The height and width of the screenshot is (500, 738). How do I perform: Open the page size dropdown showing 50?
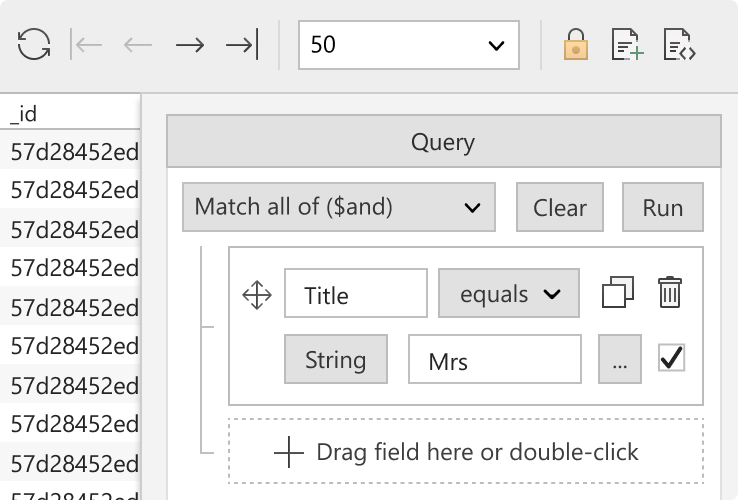click(x=409, y=45)
